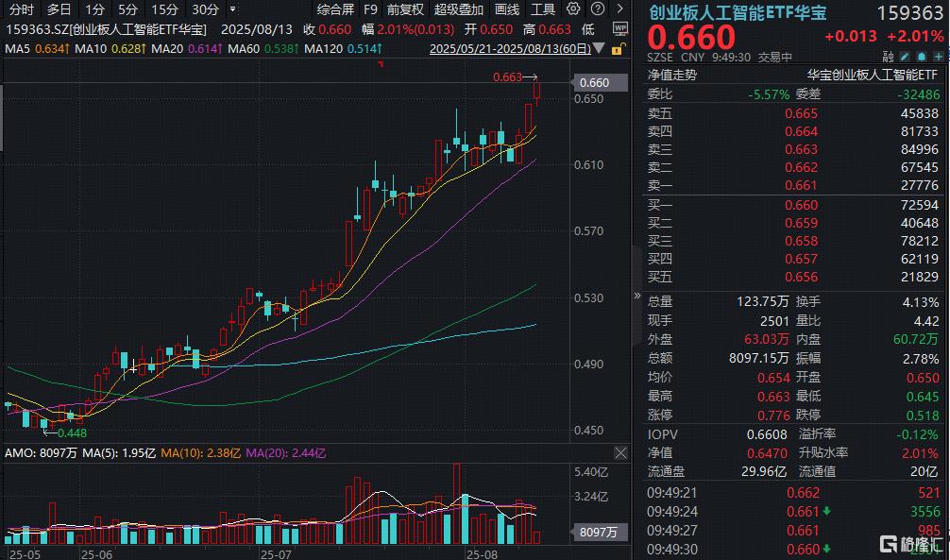Viewport: 950px width, 560px height.
Task: Select the 买二 bid price 0.659
Action: (801, 223)
